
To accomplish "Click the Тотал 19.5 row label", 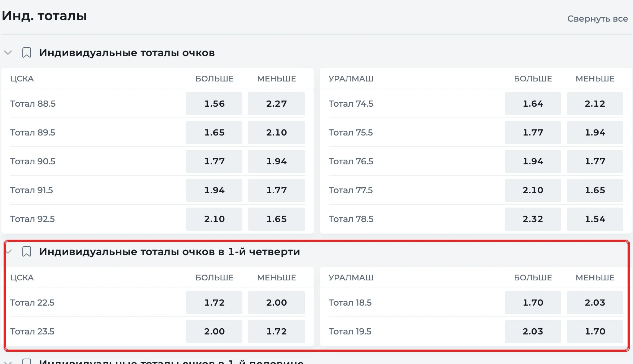I will point(350,332).
